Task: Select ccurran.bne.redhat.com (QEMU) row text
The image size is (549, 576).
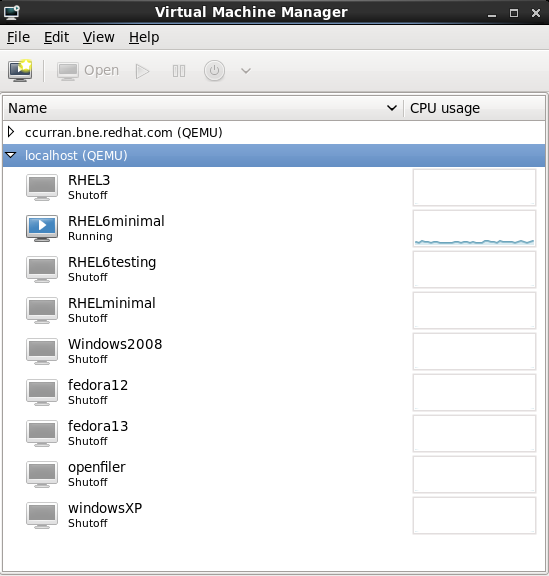Action: (123, 132)
